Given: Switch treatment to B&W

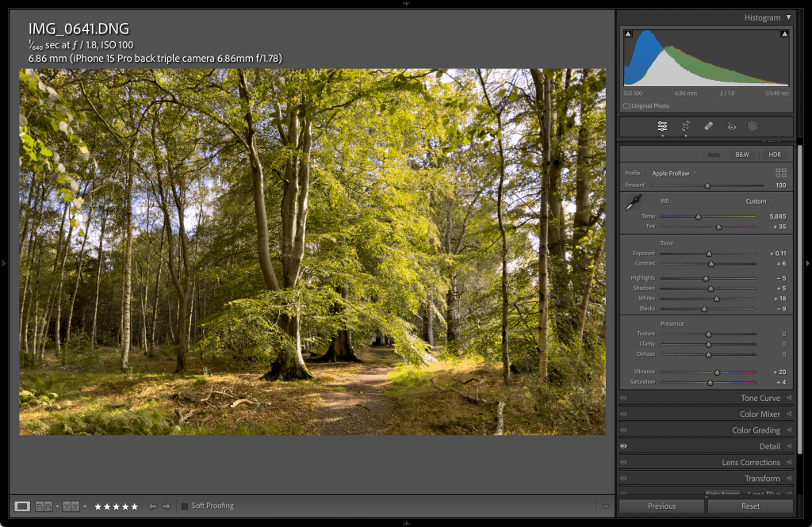Looking at the screenshot, I should point(742,155).
